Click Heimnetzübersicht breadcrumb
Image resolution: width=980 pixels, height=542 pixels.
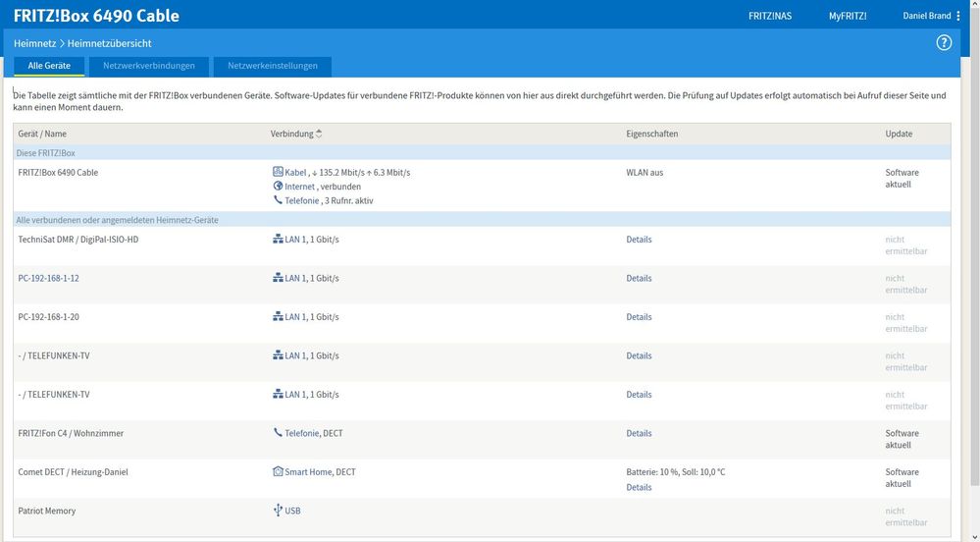[x=109, y=43]
